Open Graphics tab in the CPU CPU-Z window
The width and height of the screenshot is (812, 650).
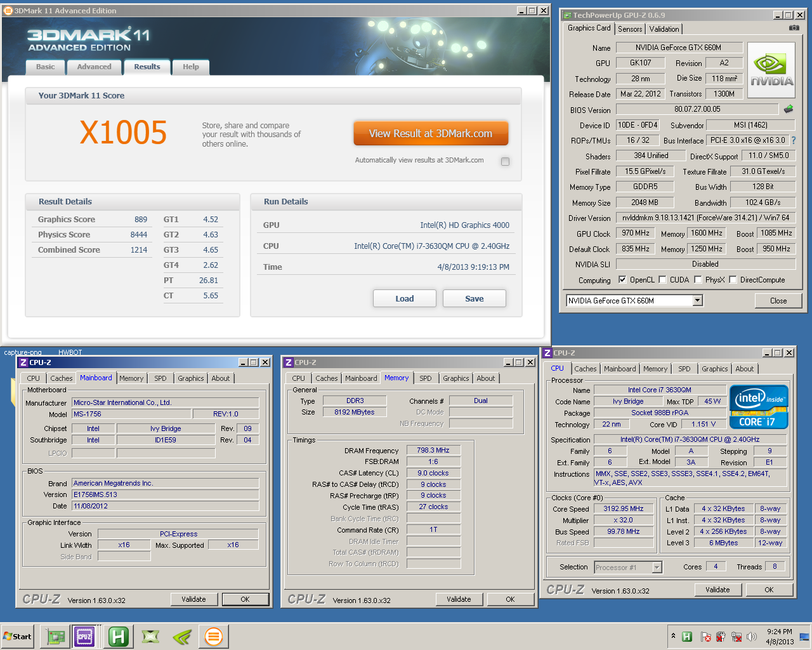[715, 369]
